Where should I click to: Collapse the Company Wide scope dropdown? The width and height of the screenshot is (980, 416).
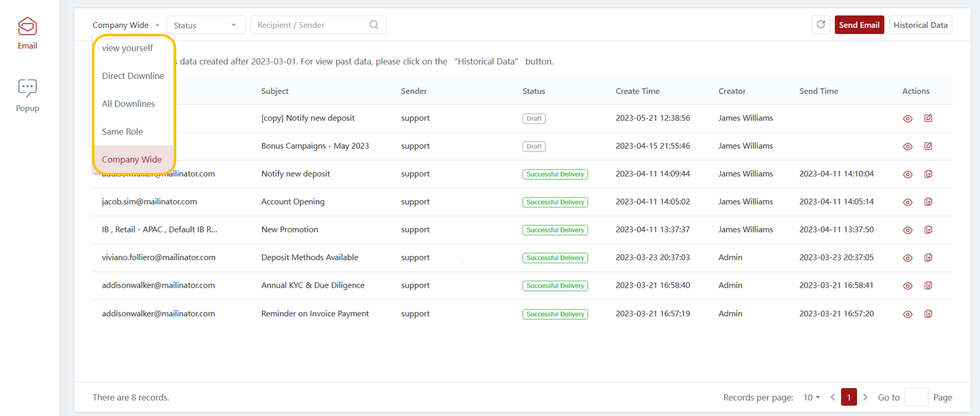pyautogui.click(x=126, y=25)
